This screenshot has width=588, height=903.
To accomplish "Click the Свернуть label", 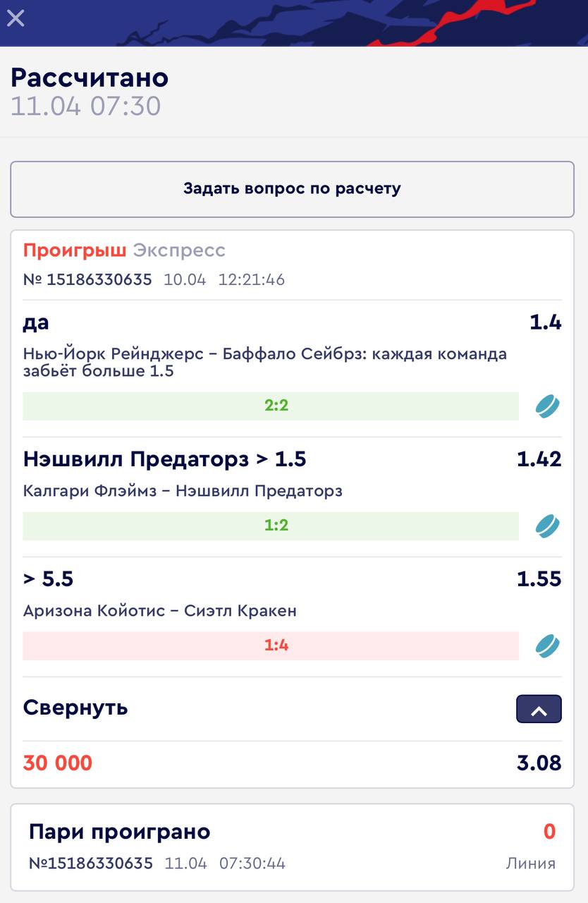I will 75,708.
